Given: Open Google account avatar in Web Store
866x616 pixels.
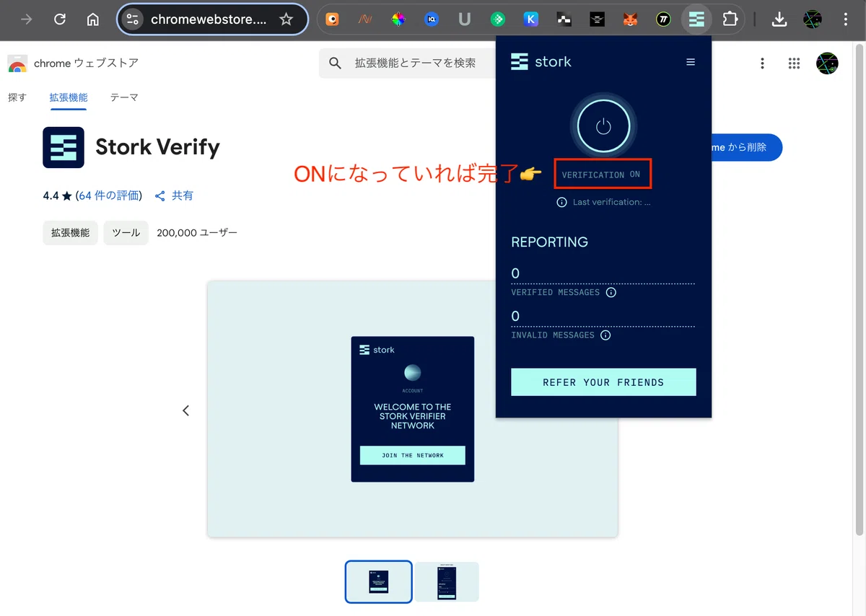Looking at the screenshot, I should tap(827, 63).
